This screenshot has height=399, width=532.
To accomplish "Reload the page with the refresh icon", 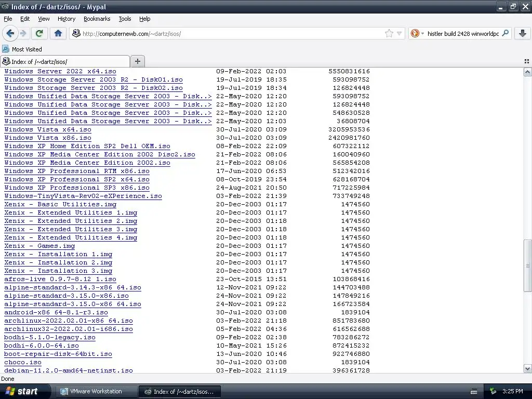I will pos(39,33).
